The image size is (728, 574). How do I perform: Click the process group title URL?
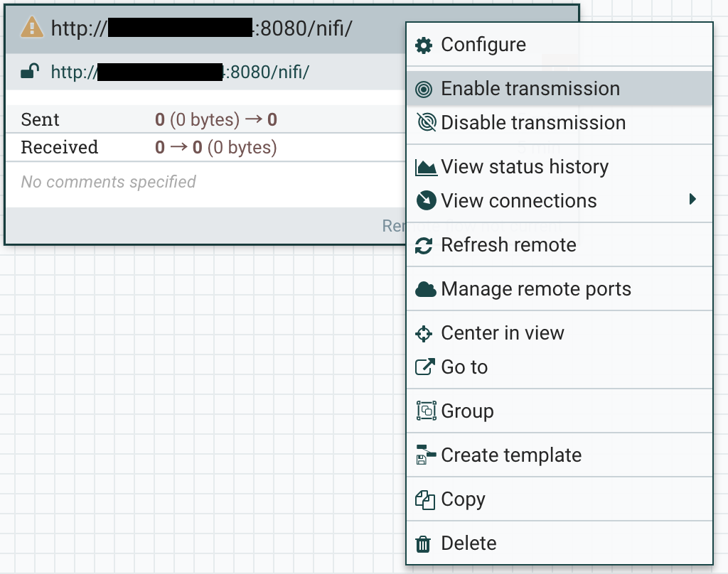[201, 28]
